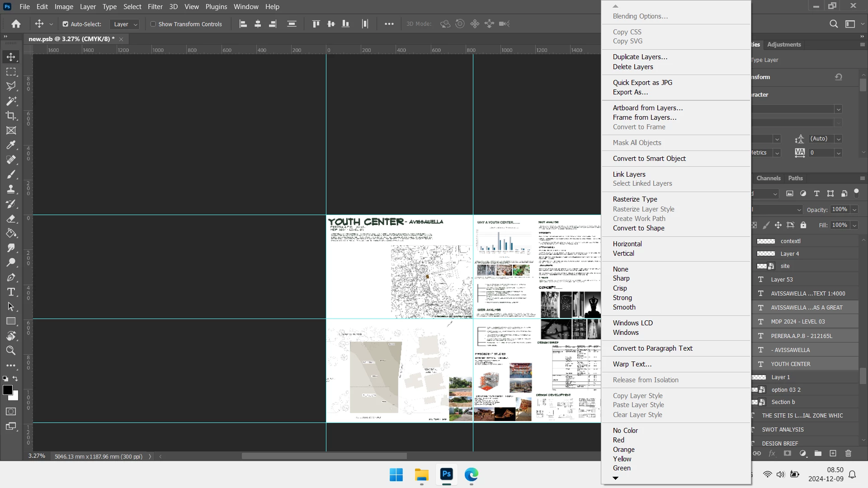
Task: Select the Eyedropper tool
Action: pos(11,145)
